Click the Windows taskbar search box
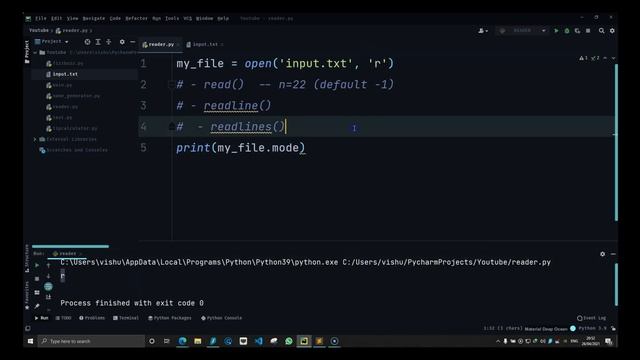640x360 pixels. point(91,341)
